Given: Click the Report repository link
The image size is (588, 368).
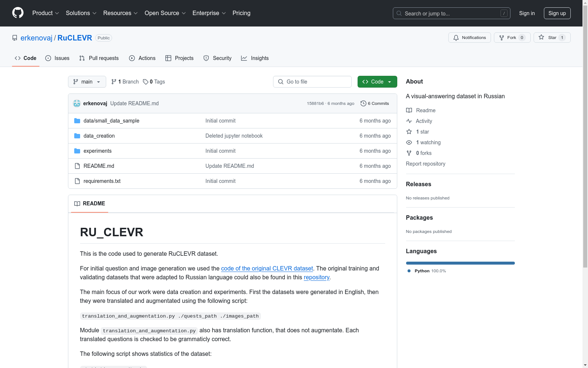Looking at the screenshot, I should (x=426, y=164).
